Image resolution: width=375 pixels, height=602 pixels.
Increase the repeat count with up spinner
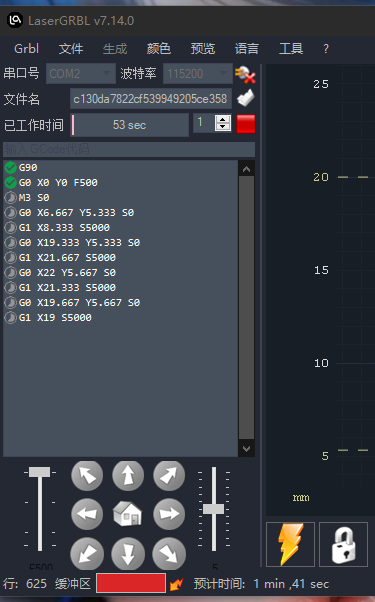point(223,119)
